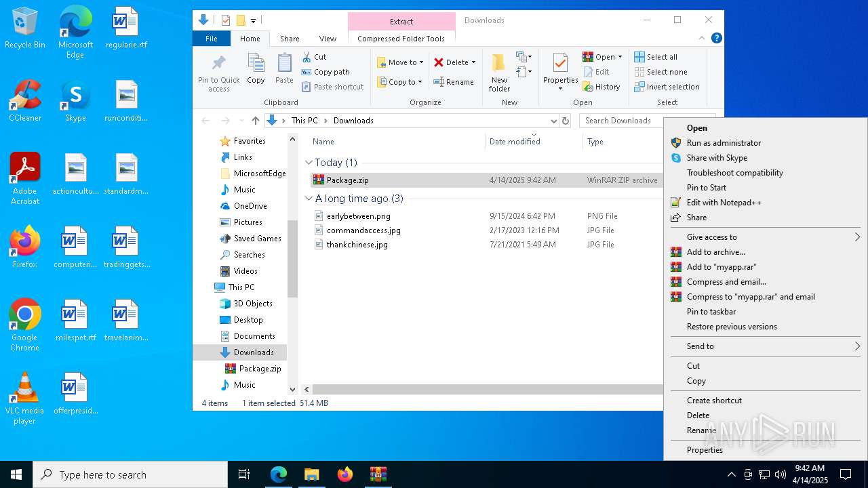Collapse the A long time ago group
Screen dimensions: 868x488
(x=309, y=199)
